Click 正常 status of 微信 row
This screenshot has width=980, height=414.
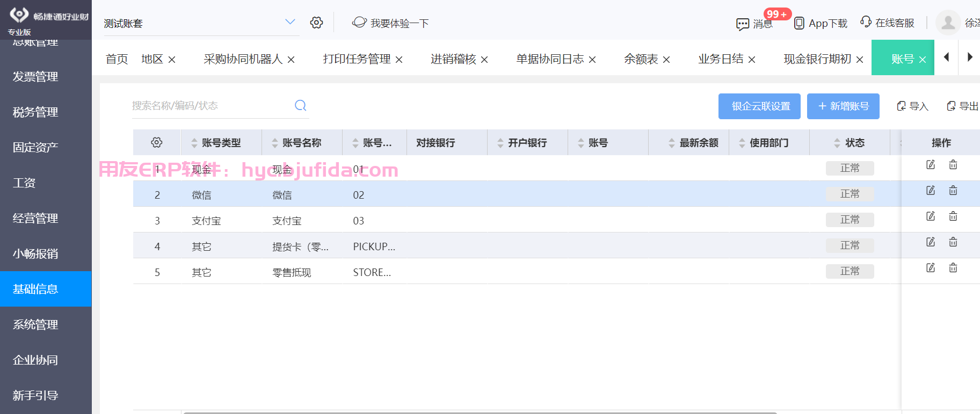(850, 194)
